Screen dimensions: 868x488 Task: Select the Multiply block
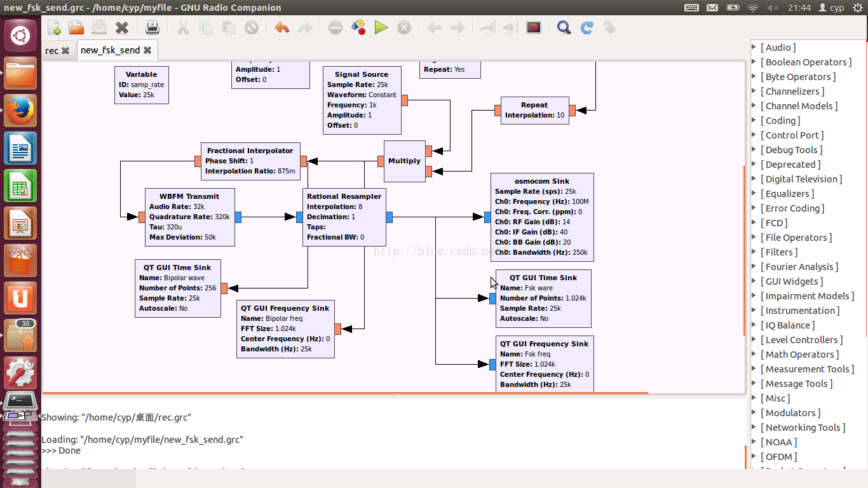pyautogui.click(x=405, y=161)
